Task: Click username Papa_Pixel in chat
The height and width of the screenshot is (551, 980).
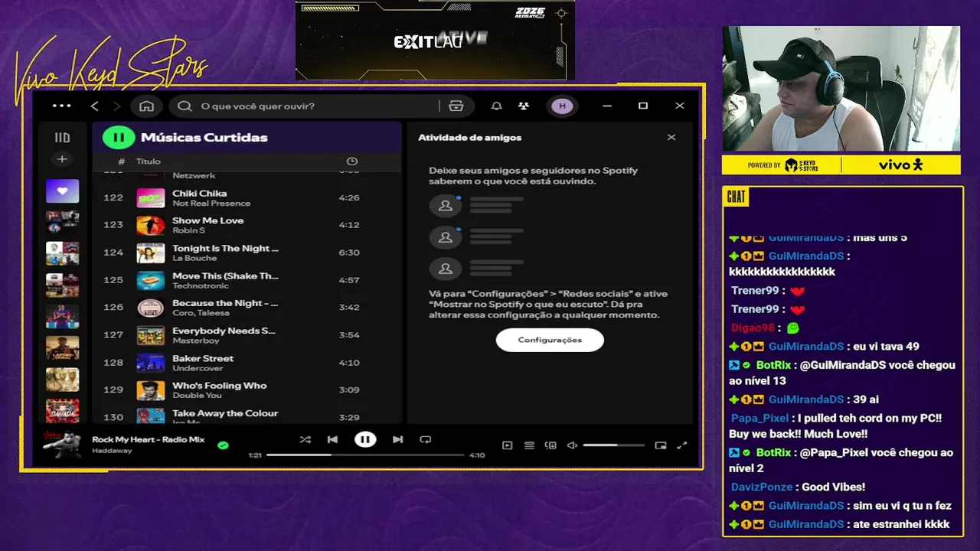Action: click(759, 418)
